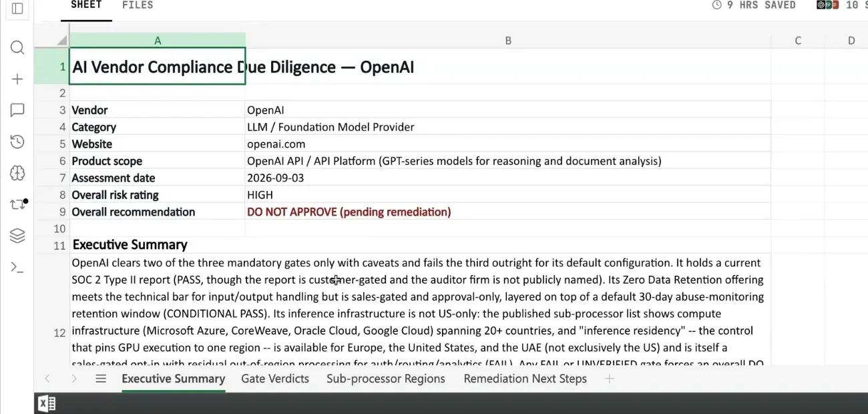Click the 'DO NOT APPROVE (pending remediation)' cell
The width and height of the screenshot is (868, 414).
click(x=508, y=212)
